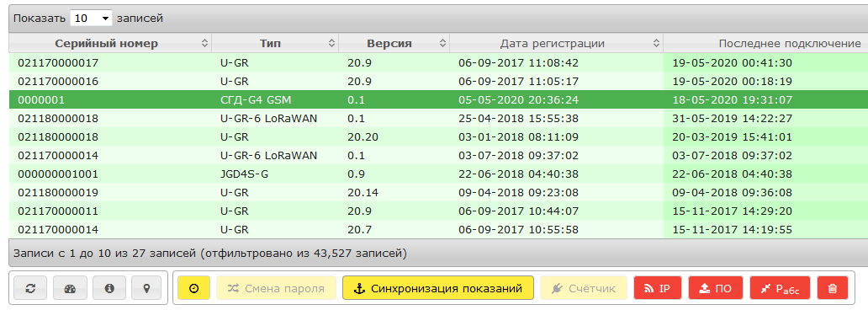The height and width of the screenshot is (310, 868).
Task: Select highlighted row serial 0000001
Action: 438,99
